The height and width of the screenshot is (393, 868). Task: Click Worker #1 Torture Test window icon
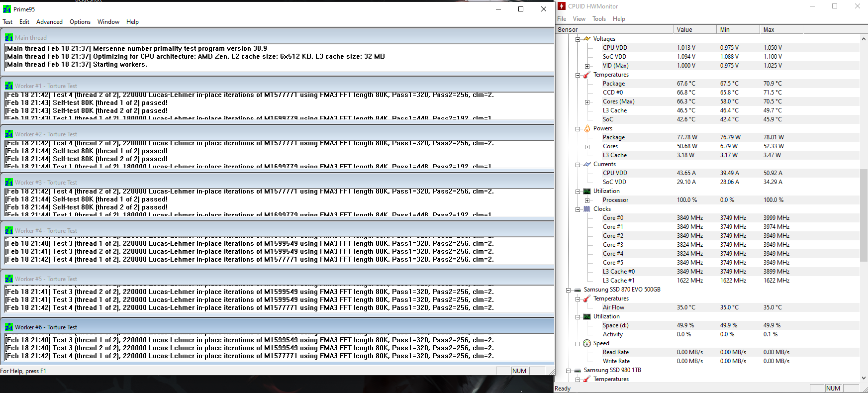click(x=9, y=86)
